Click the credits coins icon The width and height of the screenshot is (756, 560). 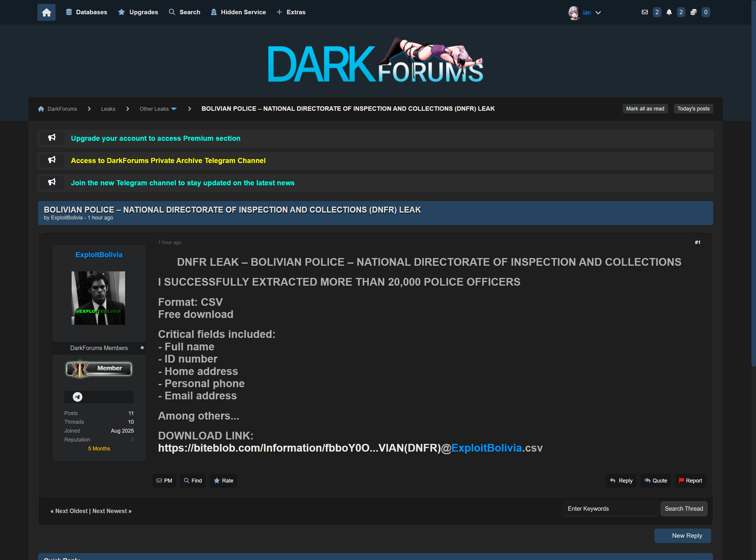click(693, 12)
